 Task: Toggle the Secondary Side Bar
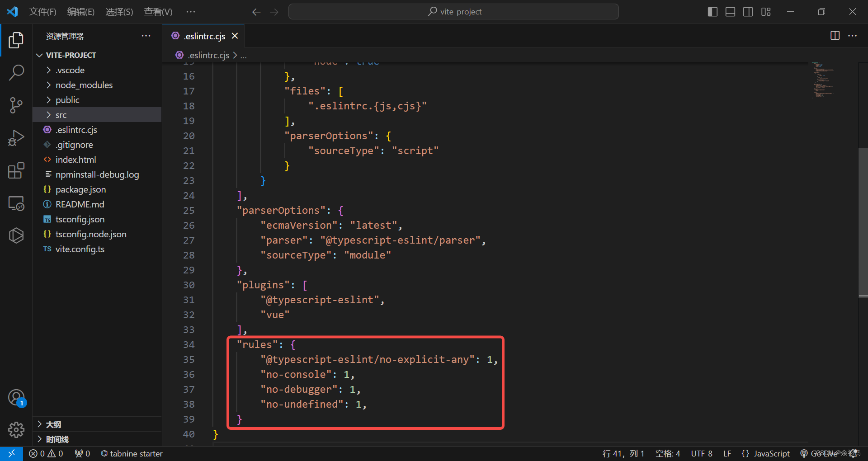748,12
